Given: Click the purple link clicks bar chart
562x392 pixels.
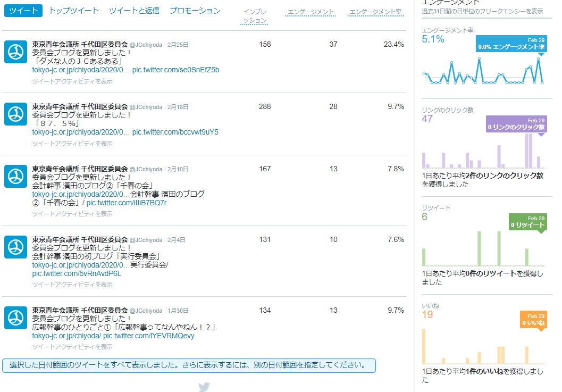Looking at the screenshot, I should pyautogui.click(x=483, y=152).
